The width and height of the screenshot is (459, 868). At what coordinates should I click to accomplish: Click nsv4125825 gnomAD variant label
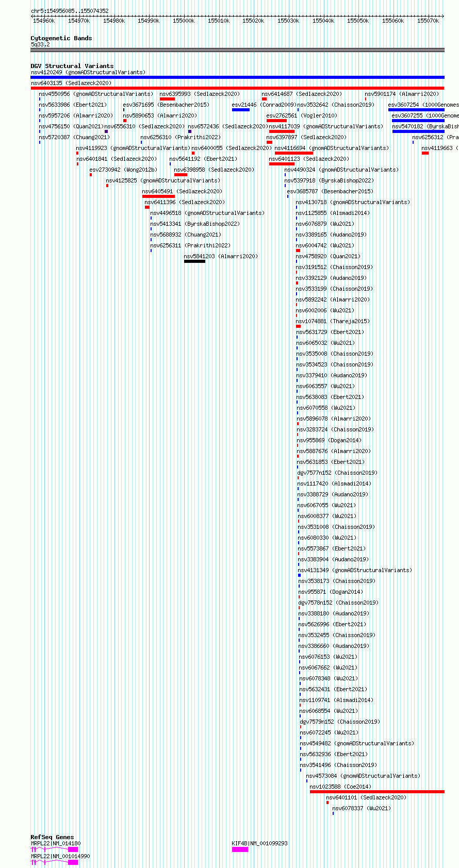click(x=163, y=180)
